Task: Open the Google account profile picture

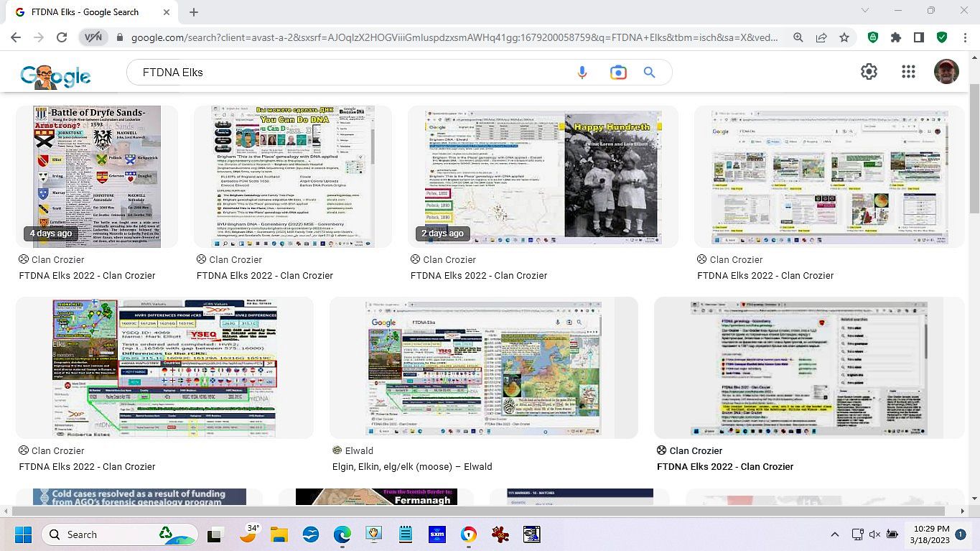Action: [x=946, y=71]
